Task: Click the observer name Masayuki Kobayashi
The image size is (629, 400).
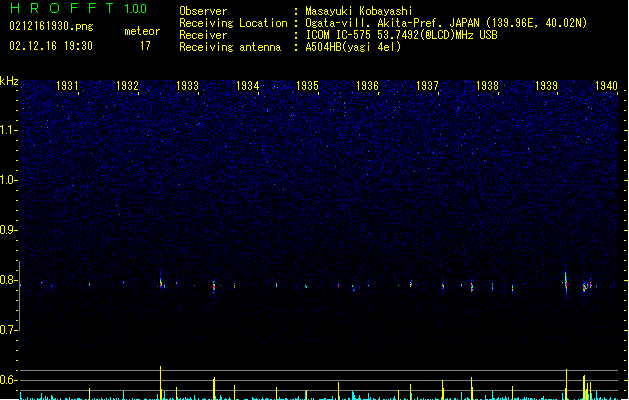Action: (359, 11)
